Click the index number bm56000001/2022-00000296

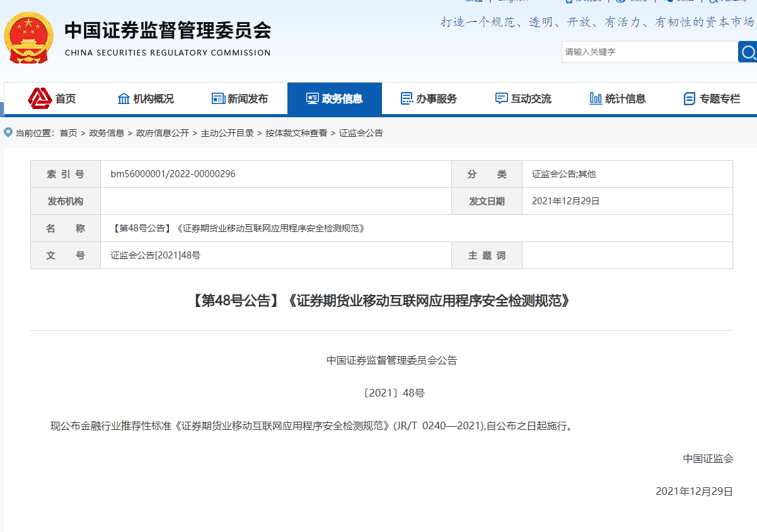pyautogui.click(x=173, y=174)
